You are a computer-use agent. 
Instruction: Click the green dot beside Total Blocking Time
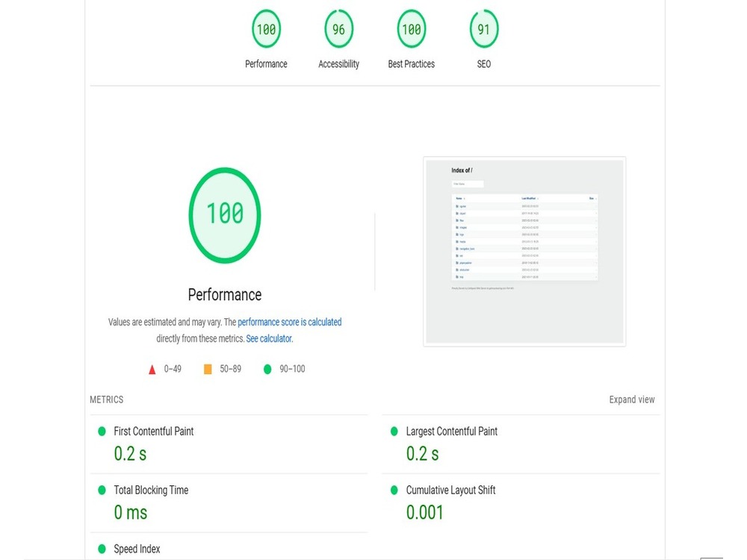pyautogui.click(x=102, y=490)
